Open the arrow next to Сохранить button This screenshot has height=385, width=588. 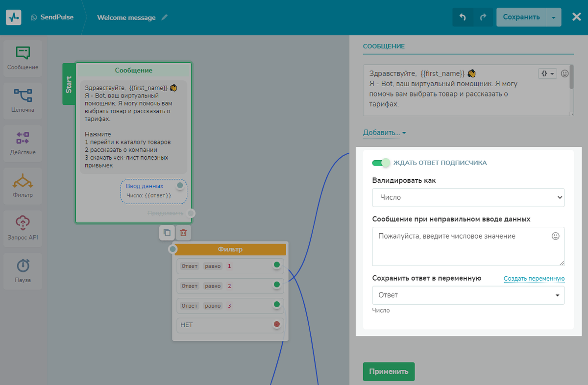click(553, 17)
